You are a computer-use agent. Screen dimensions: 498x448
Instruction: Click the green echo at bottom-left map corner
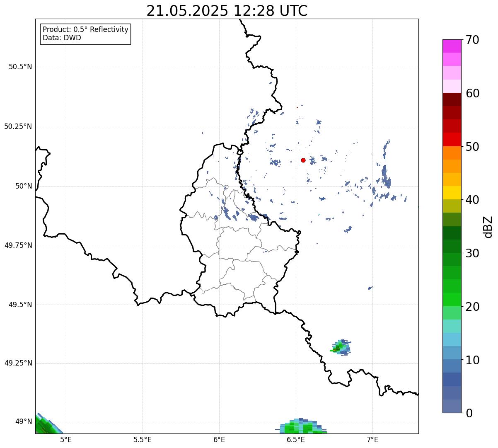(x=47, y=424)
